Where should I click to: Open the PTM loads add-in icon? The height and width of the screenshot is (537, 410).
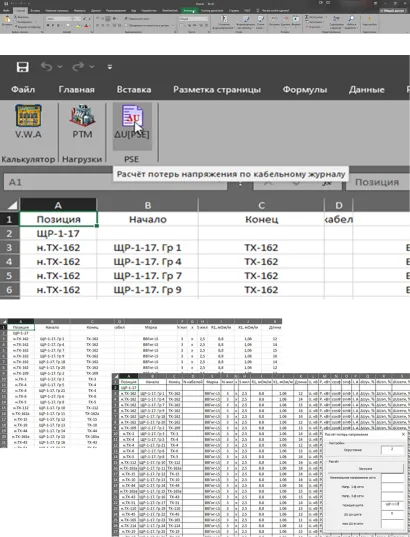(82, 122)
